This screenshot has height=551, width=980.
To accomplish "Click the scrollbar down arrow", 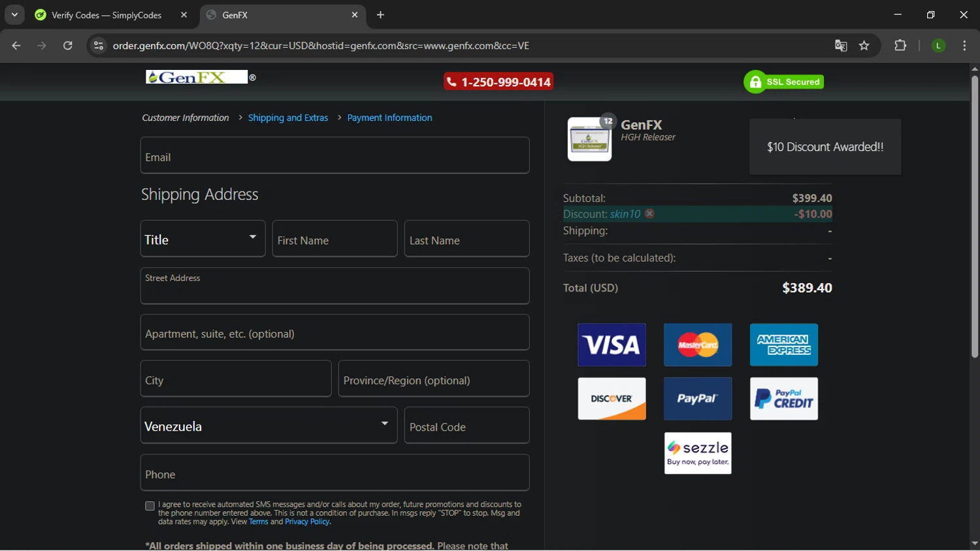I will point(974,543).
